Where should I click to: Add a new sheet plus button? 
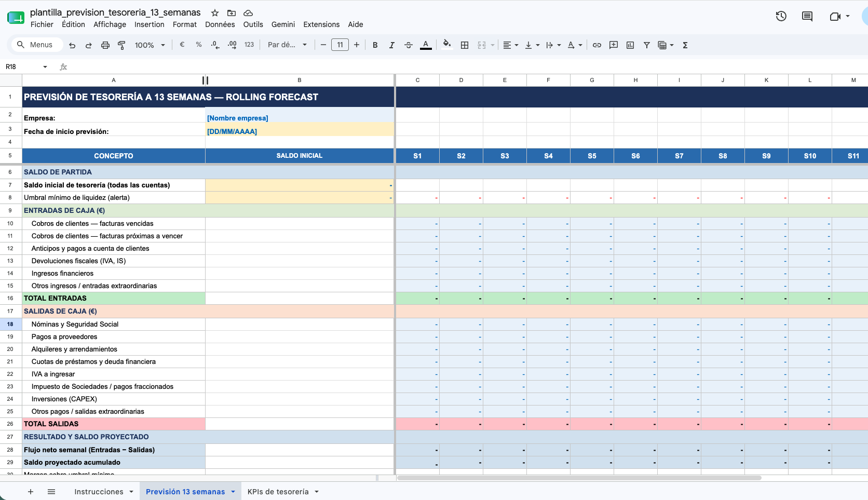31,492
